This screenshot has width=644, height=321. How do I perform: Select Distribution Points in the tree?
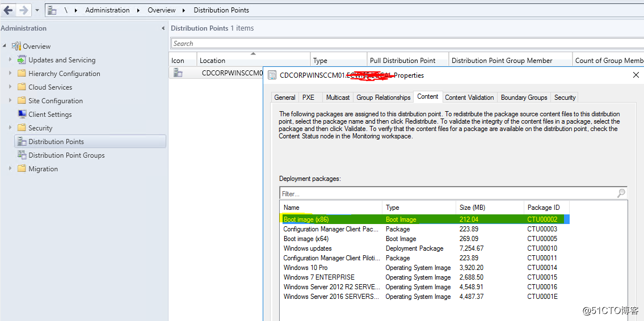[56, 142]
